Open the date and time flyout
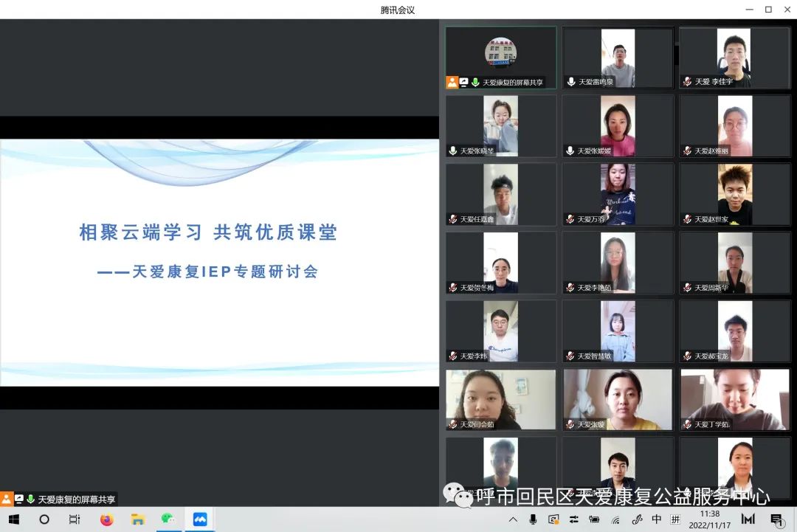 pyautogui.click(x=709, y=519)
